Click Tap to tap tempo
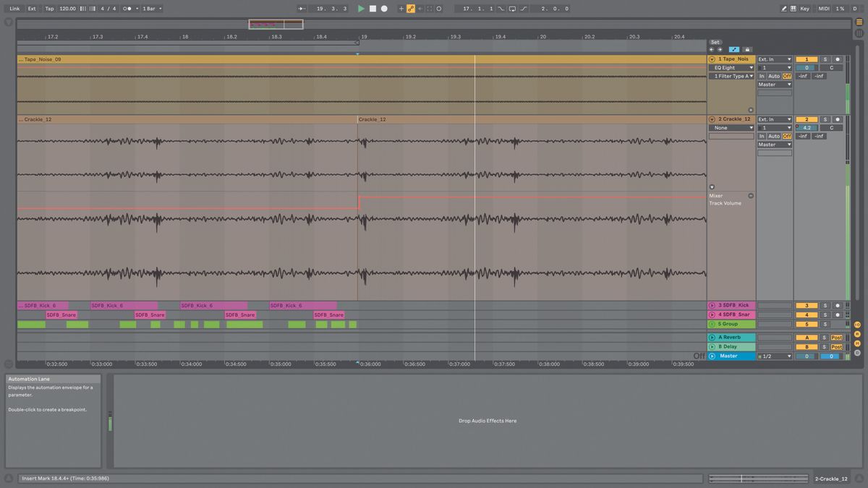 [48, 8]
